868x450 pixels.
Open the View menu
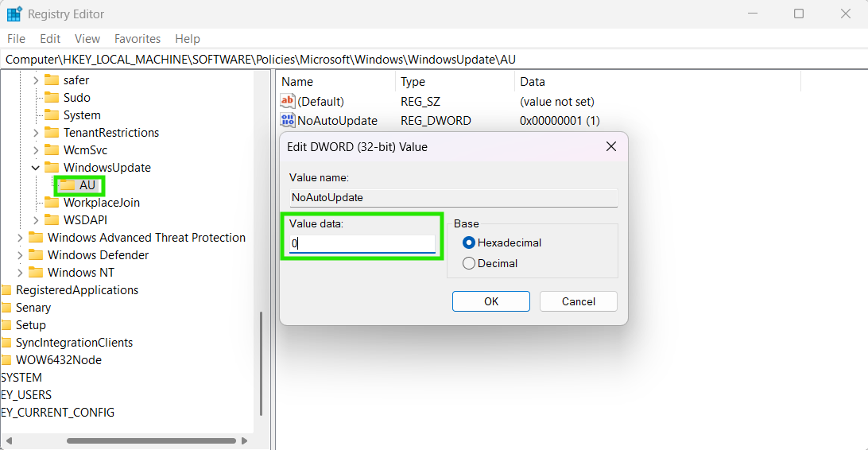point(87,39)
